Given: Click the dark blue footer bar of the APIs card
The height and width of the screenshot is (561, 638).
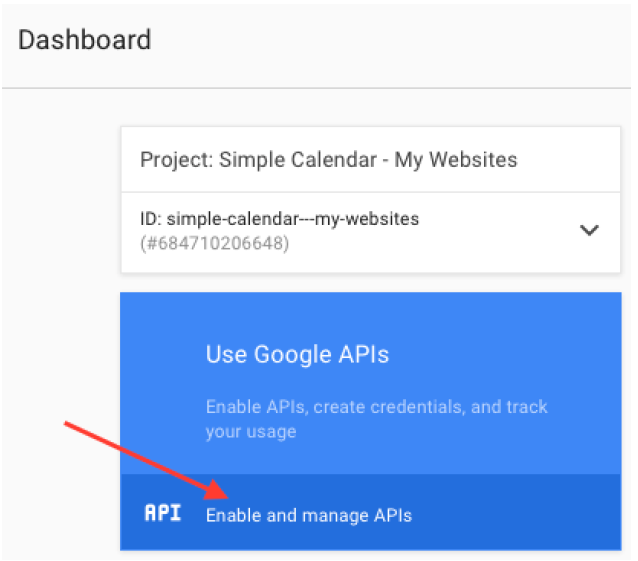Looking at the screenshot, I should (371, 512).
